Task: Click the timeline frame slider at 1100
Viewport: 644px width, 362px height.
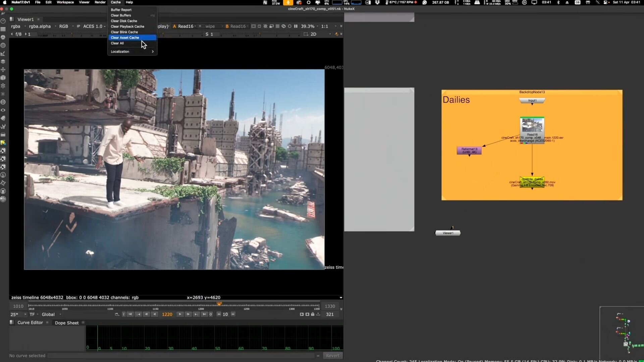Action: click(x=110, y=306)
